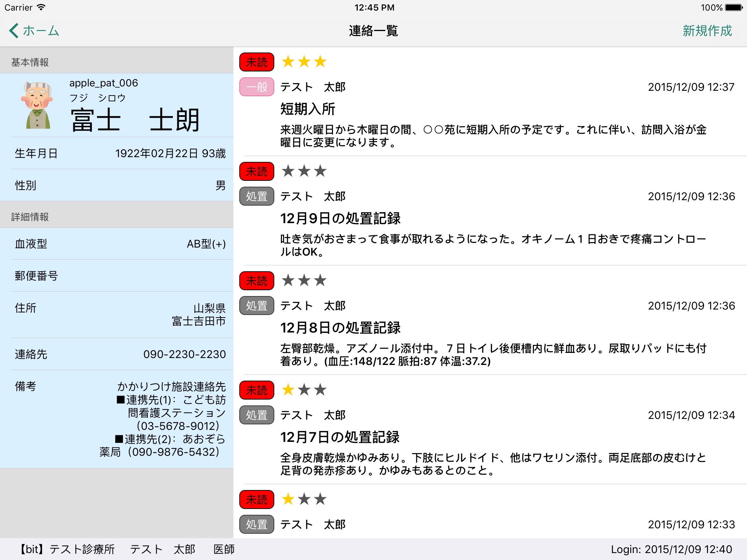Tap gold star on 12月7日の処置記録
Image resolution: width=747 pixels, height=560 pixels.
point(288,390)
